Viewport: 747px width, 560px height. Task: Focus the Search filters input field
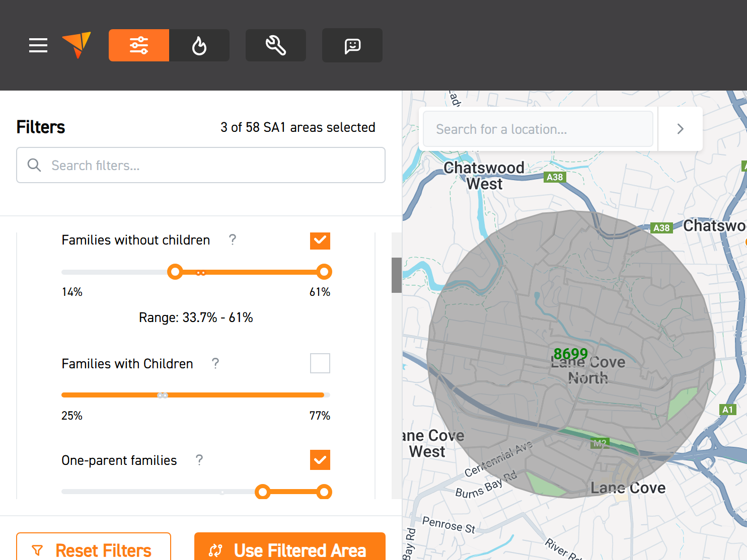click(211, 165)
